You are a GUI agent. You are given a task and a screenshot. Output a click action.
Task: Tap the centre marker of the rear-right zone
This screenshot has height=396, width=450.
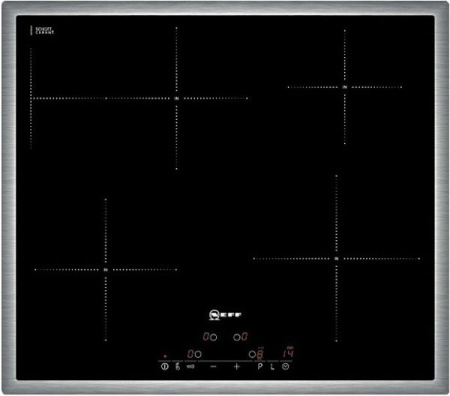(x=345, y=87)
